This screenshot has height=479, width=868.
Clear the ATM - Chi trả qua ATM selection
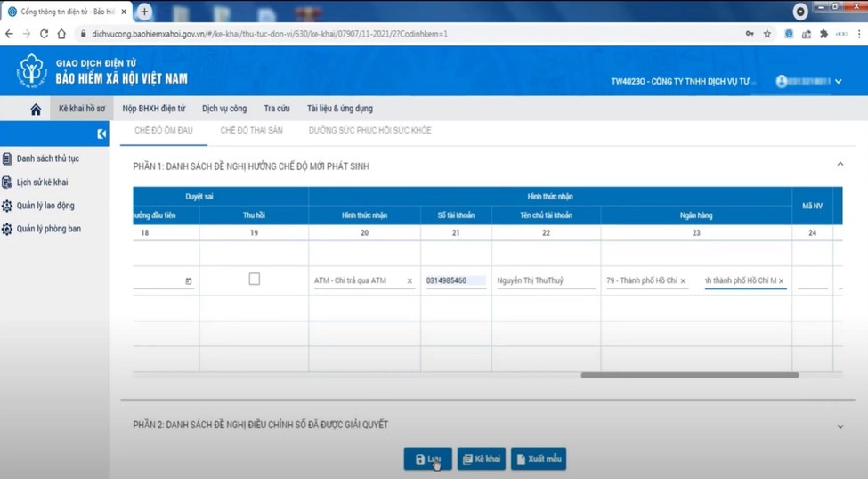(410, 281)
